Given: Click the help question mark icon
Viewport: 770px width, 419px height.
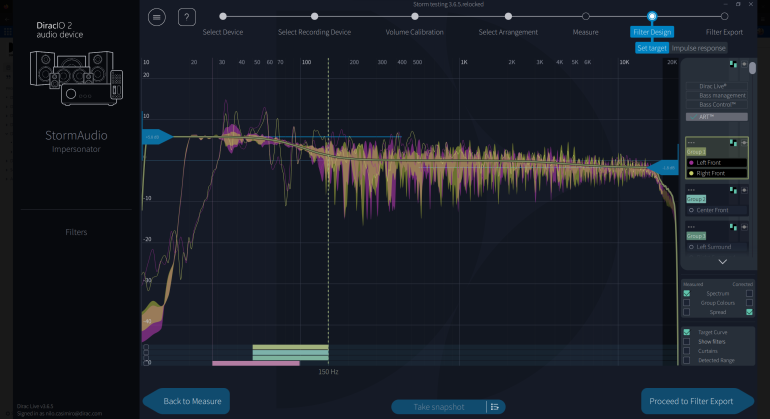Looking at the screenshot, I should pyautogui.click(x=188, y=17).
